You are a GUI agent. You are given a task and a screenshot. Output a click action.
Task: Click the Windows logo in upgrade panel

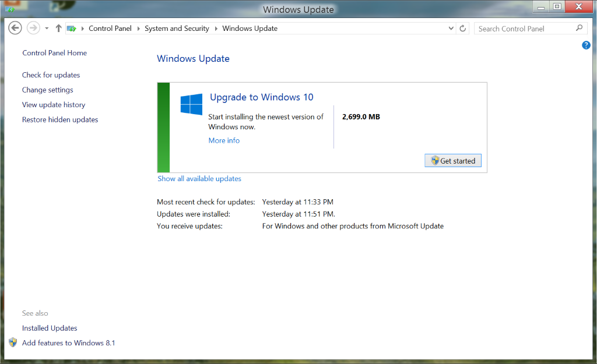[x=191, y=104]
